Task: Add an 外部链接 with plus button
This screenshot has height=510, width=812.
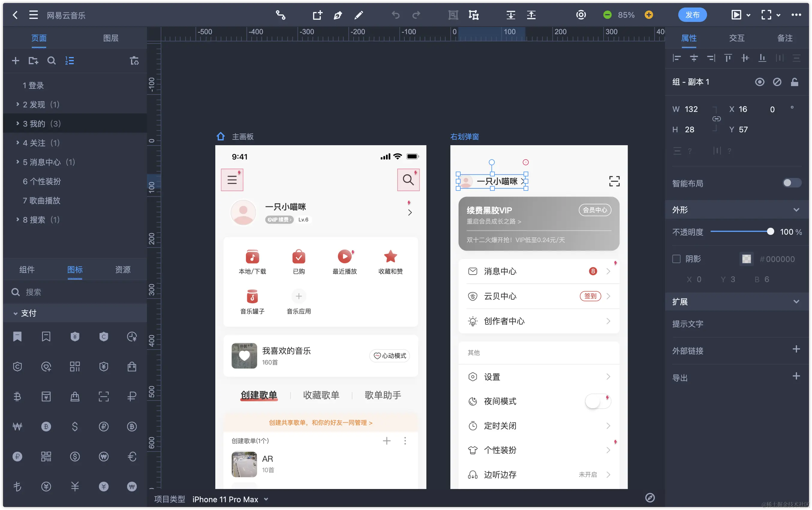Action: 796,349
